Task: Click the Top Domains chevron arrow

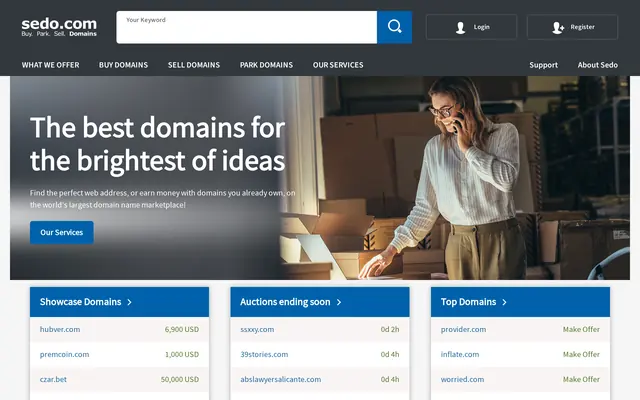Action: point(504,302)
